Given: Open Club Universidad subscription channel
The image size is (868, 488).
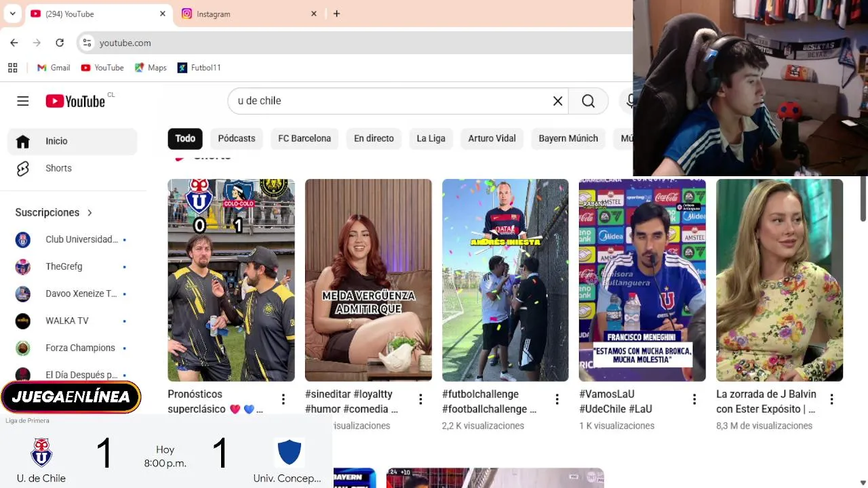Looking at the screenshot, I should click(x=73, y=239).
